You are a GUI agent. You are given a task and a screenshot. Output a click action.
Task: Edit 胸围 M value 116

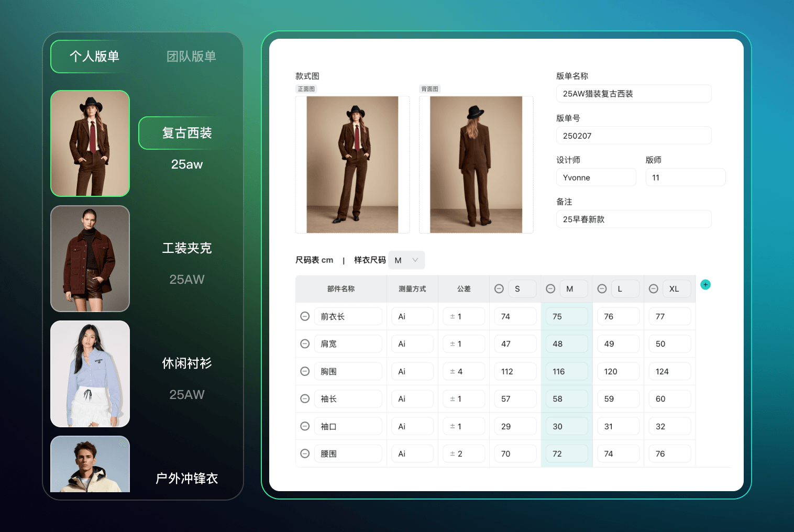pos(567,371)
